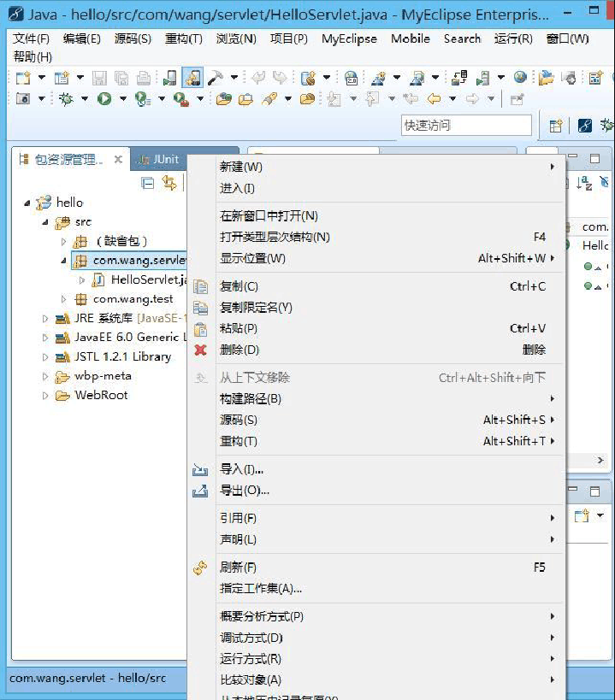Image resolution: width=615 pixels, height=700 pixels.
Task: Choose 指定工作集(A)... entry
Action: tap(376, 588)
